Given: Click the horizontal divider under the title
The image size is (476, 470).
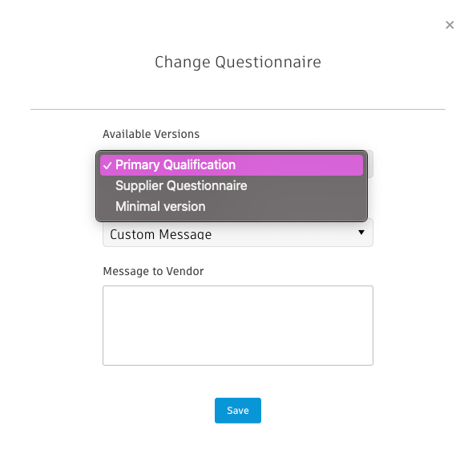Looking at the screenshot, I should tap(238, 109).
